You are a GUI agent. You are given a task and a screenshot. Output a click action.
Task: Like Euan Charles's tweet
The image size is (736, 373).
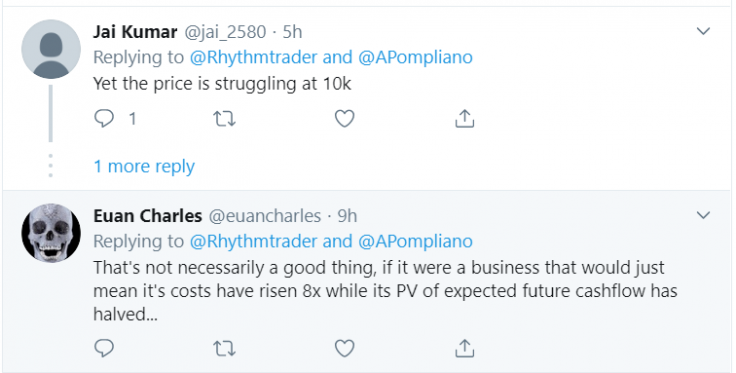click(x=345, y=349)
